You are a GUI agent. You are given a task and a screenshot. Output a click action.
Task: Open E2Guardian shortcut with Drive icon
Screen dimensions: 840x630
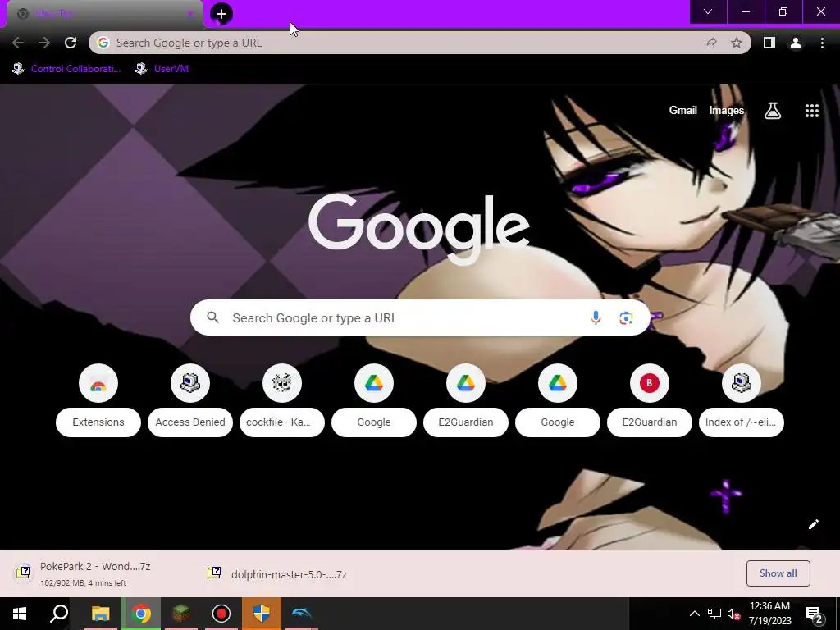coord(466,400)
